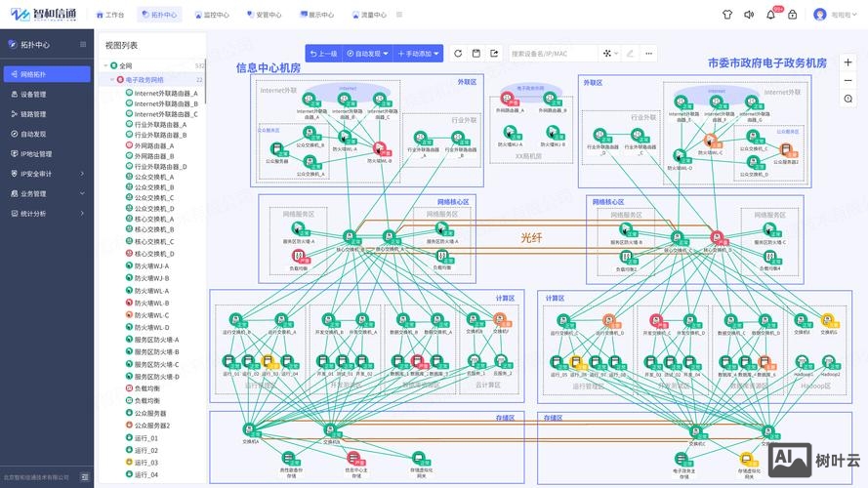Open the 自动发现 dropdown button
868x488 pixels.
pos(366,54)
